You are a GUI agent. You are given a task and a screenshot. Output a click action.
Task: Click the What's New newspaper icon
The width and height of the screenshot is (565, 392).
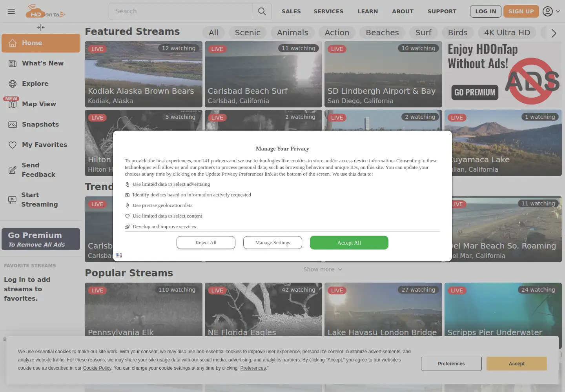13,64
